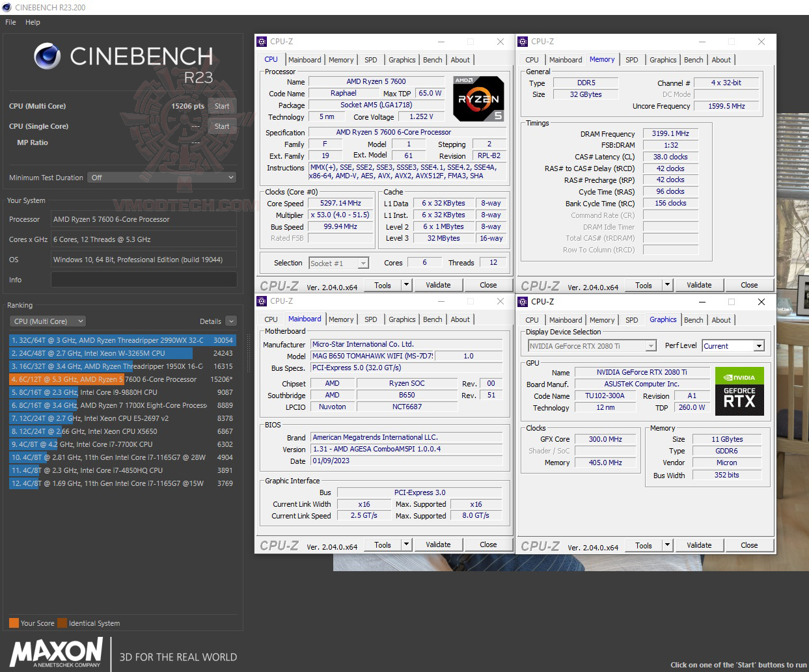Viewport: 809px width, 672px height.
Task: Click the DRAM Frequency 3199.1 MHz value
Action: 670,133
